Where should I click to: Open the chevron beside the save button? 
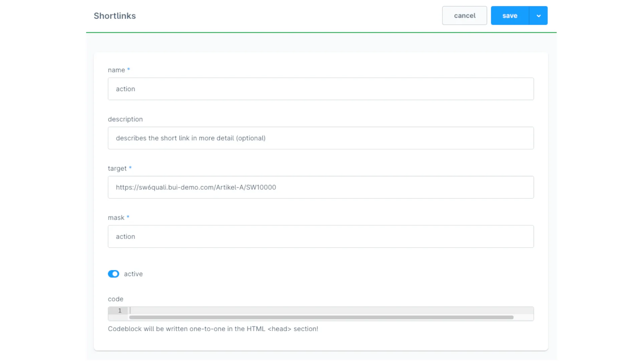[x=538, y=15]
